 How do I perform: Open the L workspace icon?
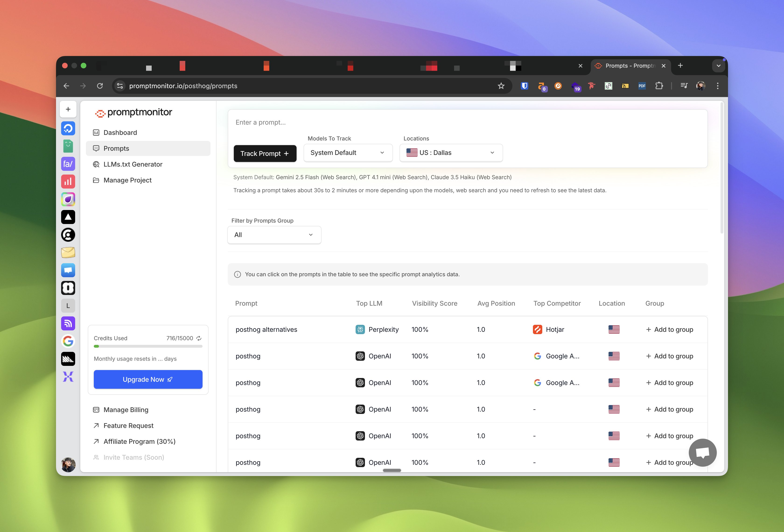pyautogui.click(x=68, y=306)
